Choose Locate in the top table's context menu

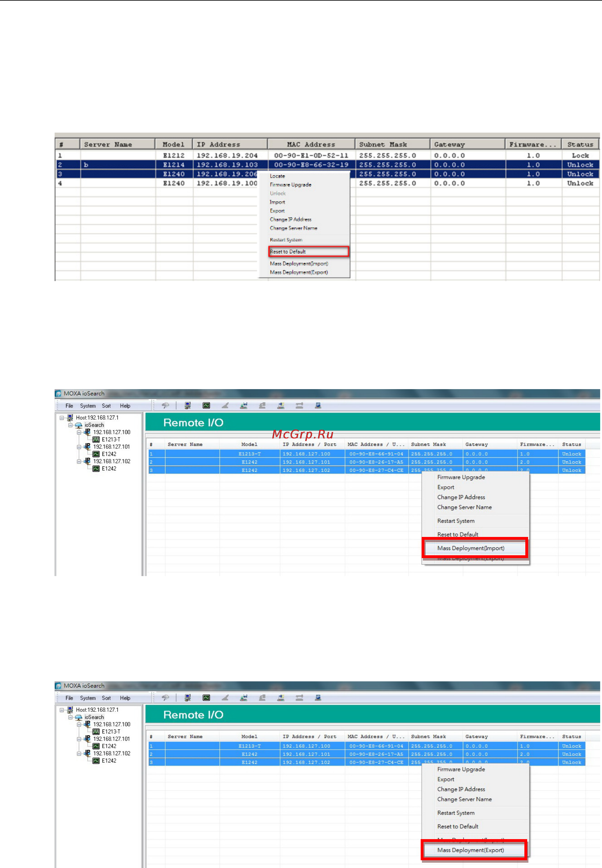[277, 176]
